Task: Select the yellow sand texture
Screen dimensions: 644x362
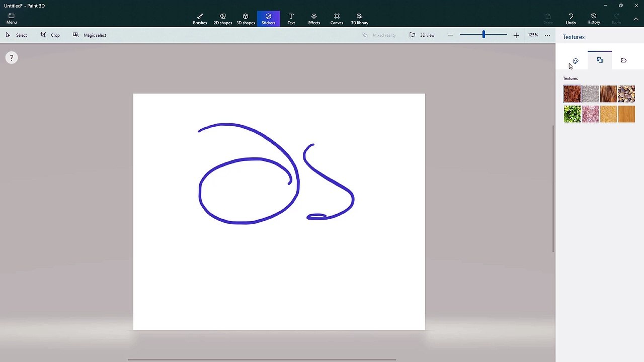Action: click(x=608, y=114)
